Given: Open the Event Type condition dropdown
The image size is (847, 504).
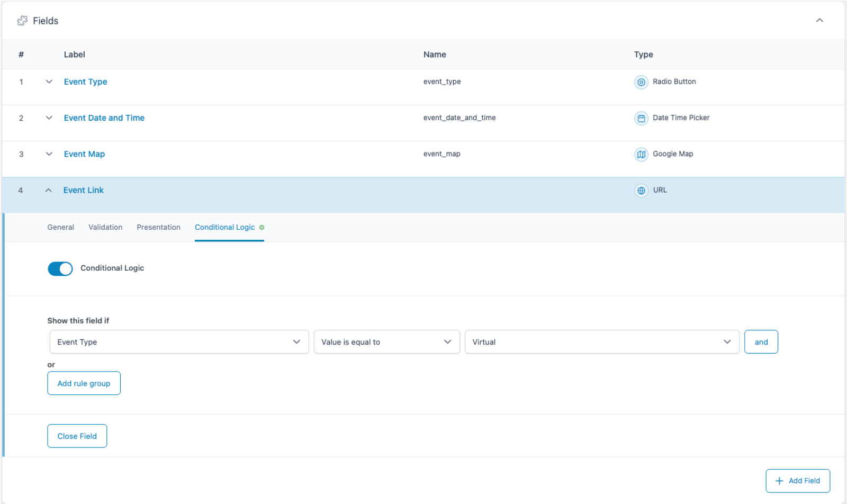Looking at the screenshot, I should pyautogui.click(x=178, y=341).
